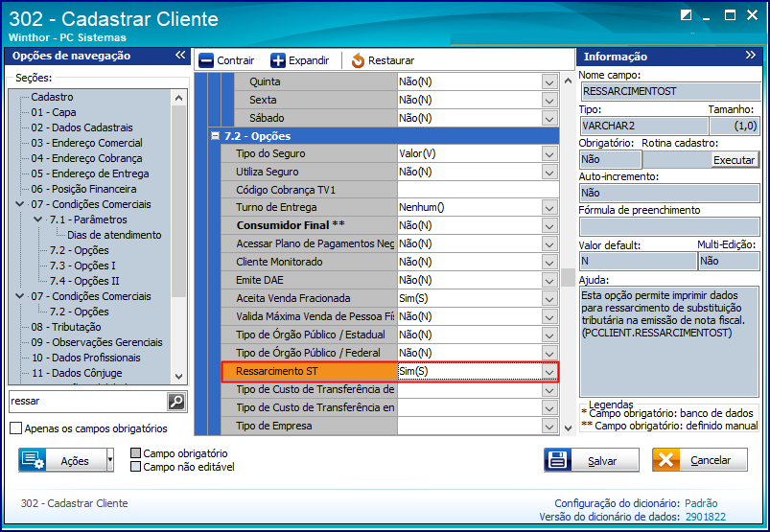Select 10 - Dados Profissionais section
Viewport: 770px width, 532px height.
86,358
